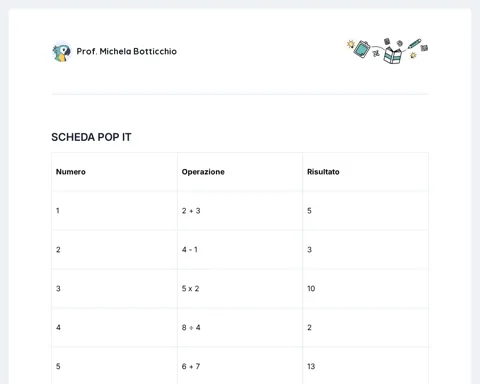Click the school supplies illustration banner

(x=387, y=51)
